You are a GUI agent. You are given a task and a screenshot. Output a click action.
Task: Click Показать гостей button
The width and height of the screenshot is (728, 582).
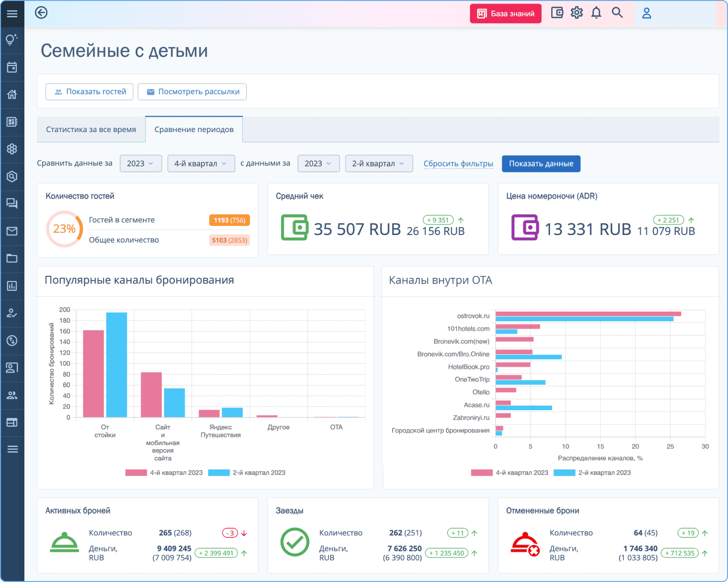[x=90, y=92]
